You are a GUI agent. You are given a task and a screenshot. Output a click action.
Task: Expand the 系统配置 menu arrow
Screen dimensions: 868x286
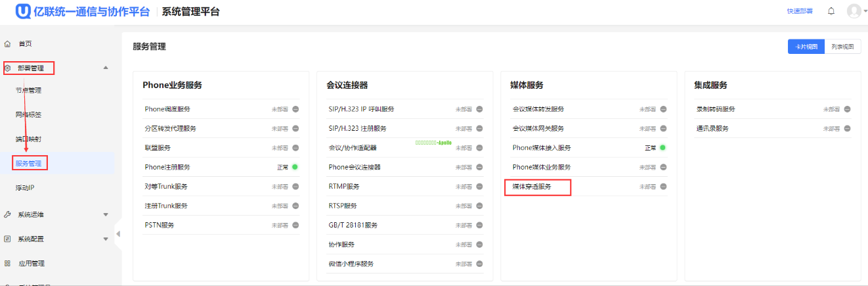coord(106,239)
